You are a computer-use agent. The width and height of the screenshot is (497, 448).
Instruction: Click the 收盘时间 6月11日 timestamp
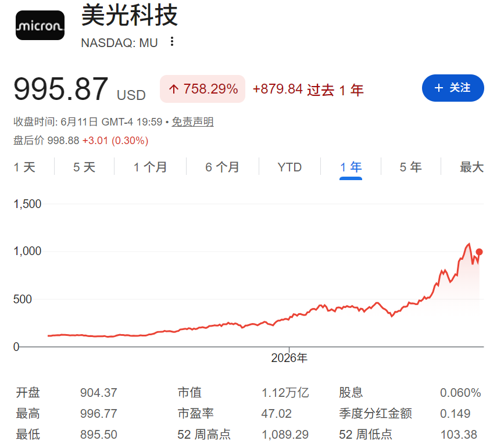tap(88, 121)
